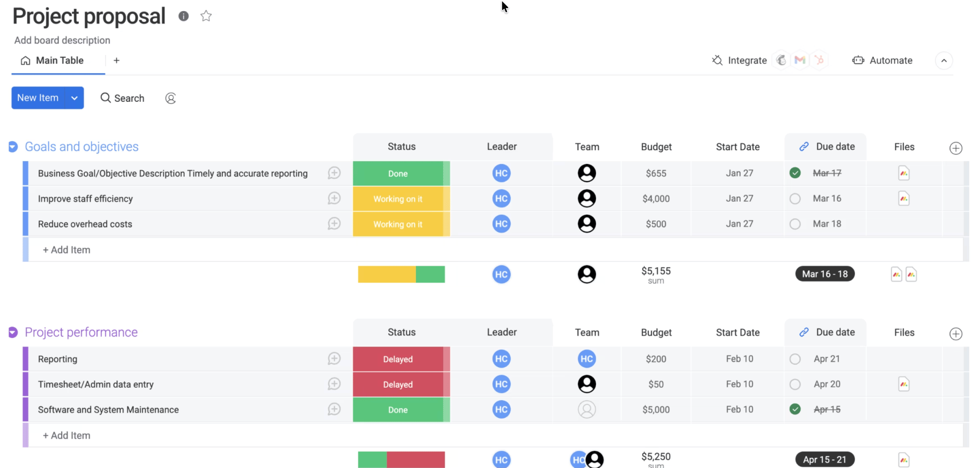Viewport: 980px width, 468px height.
Task: Click the board info icon beside title
Action: click(183, 16)
